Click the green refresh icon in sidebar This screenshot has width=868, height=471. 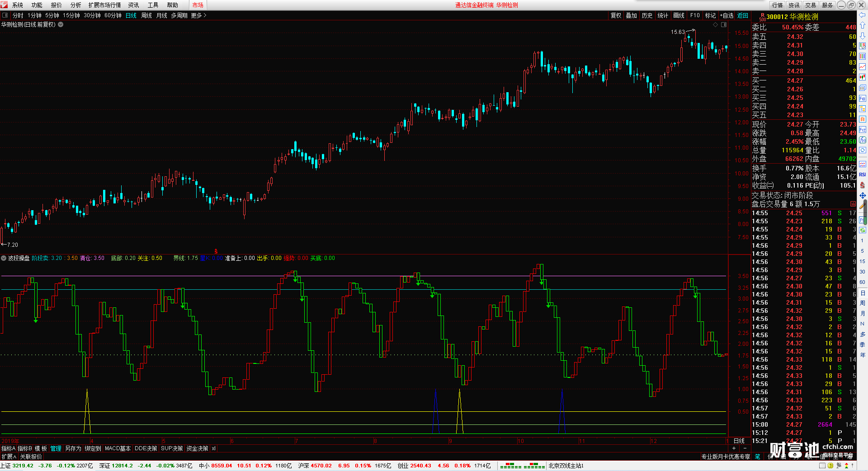tap(863, 230)
